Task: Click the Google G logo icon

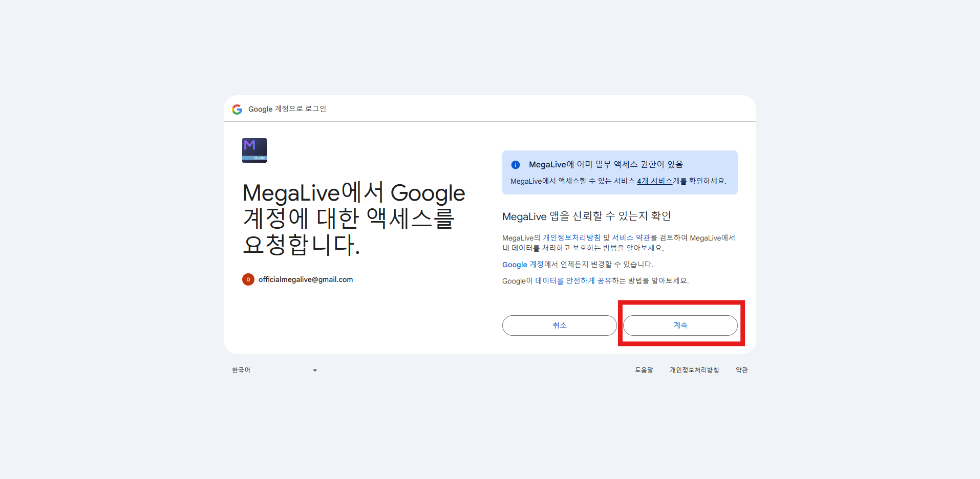Action: tap(237, 109)
